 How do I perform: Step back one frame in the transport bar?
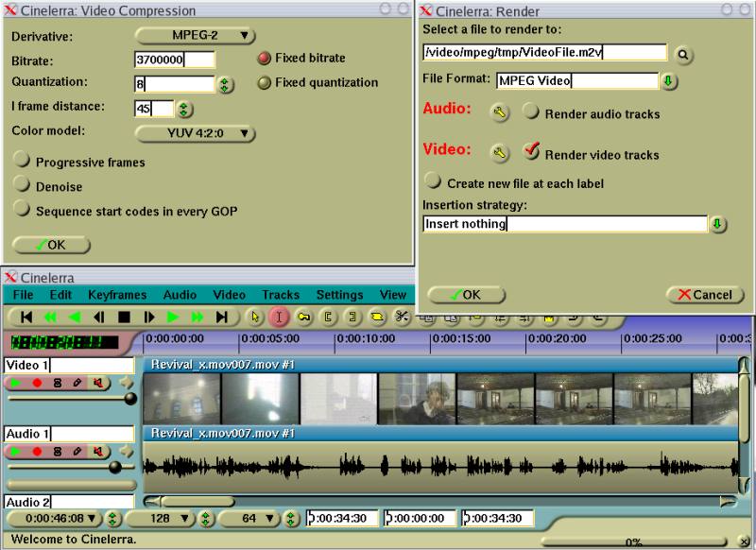click(99, 317)
